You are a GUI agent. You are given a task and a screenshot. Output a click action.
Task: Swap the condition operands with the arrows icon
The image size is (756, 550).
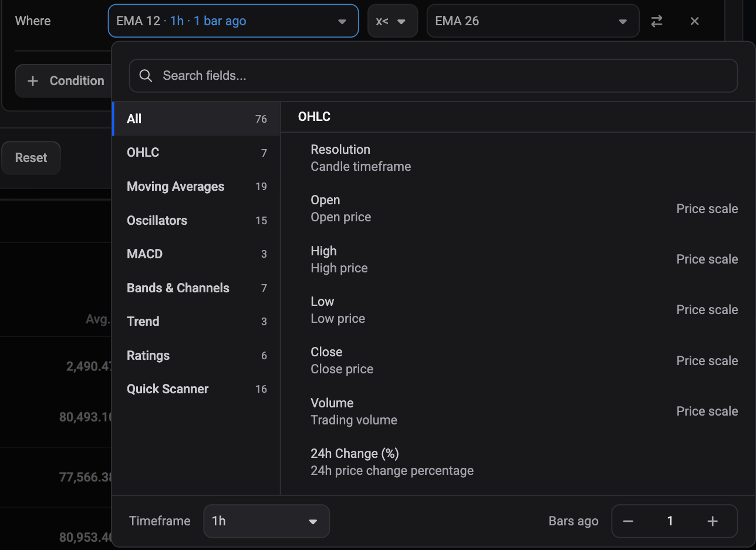pos(657,21)
